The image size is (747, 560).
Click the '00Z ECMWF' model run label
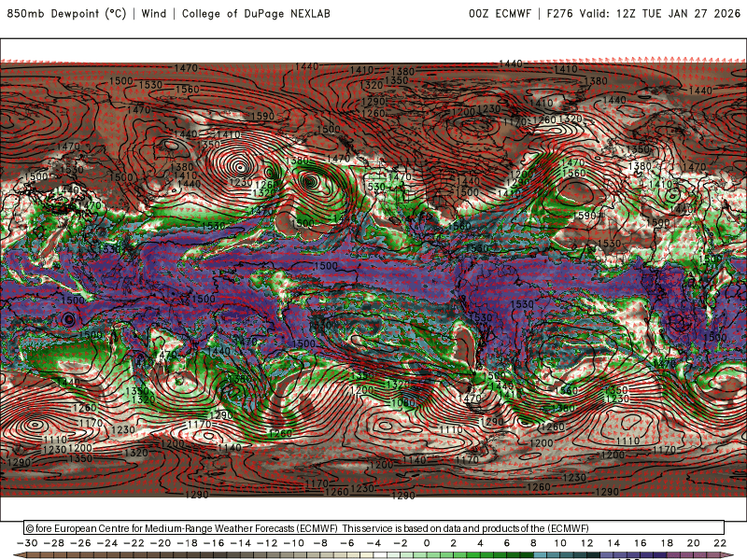(500, 13)
